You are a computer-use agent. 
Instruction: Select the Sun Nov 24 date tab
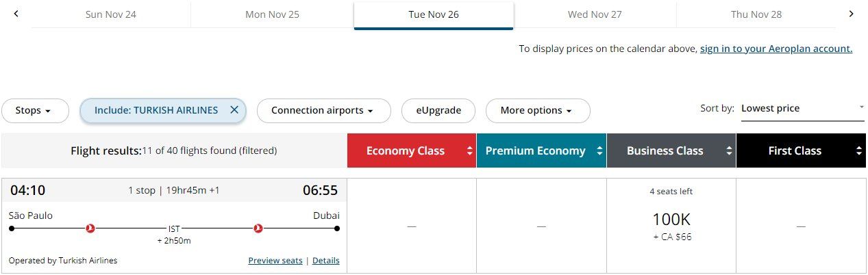pyautogui.click(x=111, y=14)
